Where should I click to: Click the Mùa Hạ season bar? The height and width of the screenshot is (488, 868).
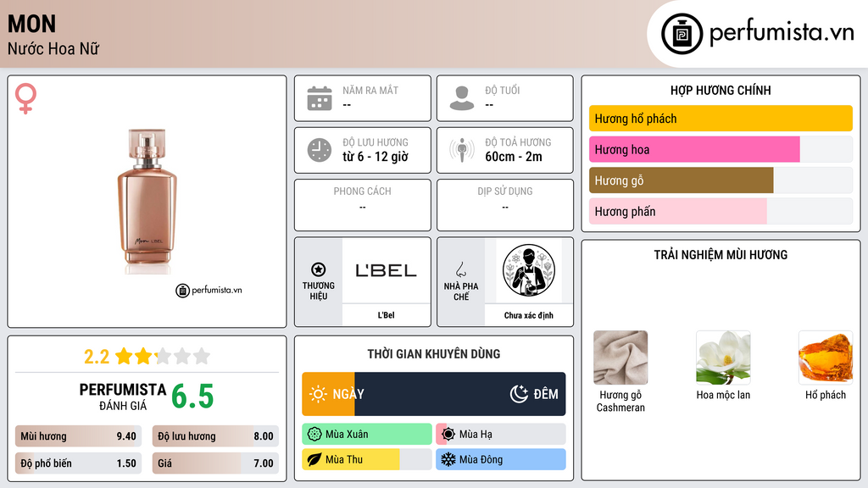501,435
